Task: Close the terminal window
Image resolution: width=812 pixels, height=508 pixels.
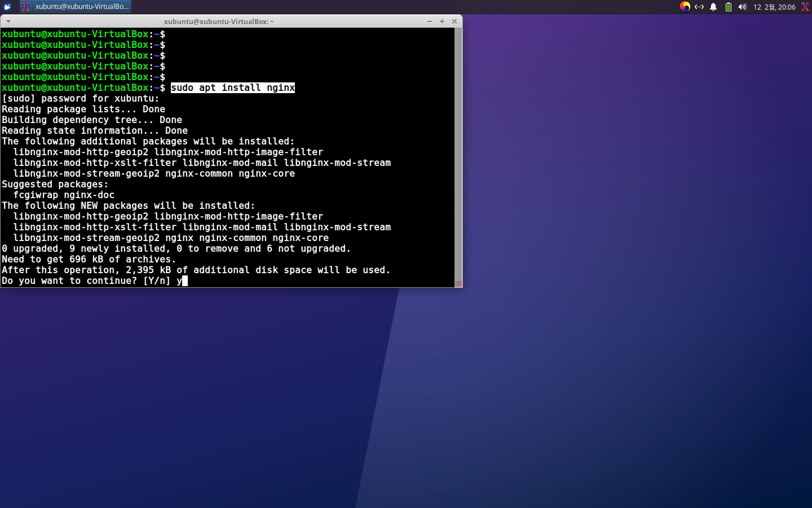Action: click(454, 21)
